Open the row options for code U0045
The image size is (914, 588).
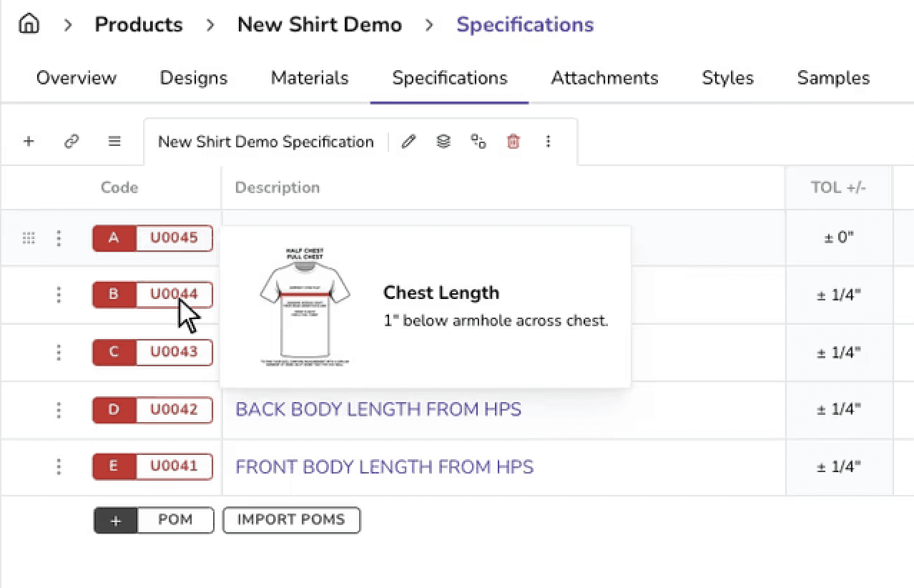59,238
